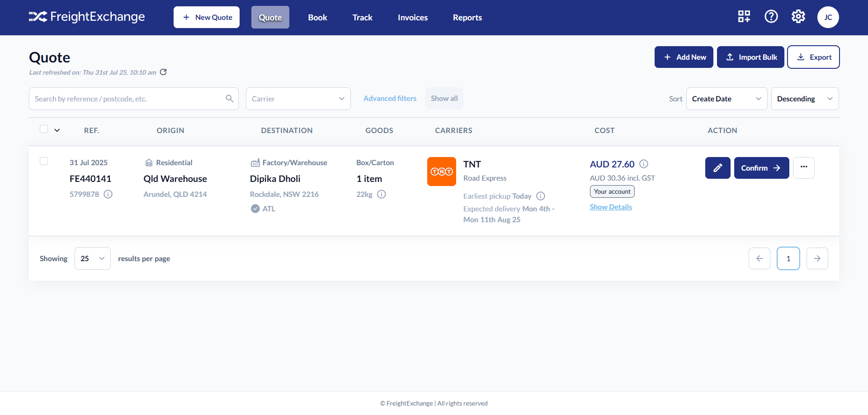Open the Create Date sort dropdown
This screenshot has height=415, width=868.
(727, 99)
